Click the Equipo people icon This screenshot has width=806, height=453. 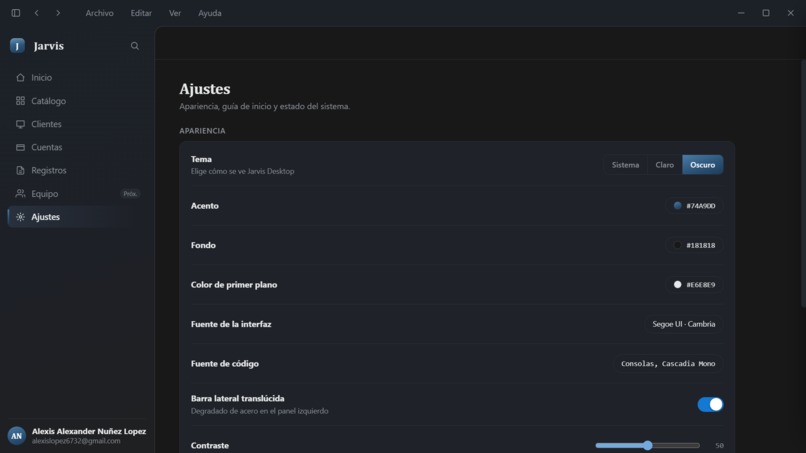(20, 193)
